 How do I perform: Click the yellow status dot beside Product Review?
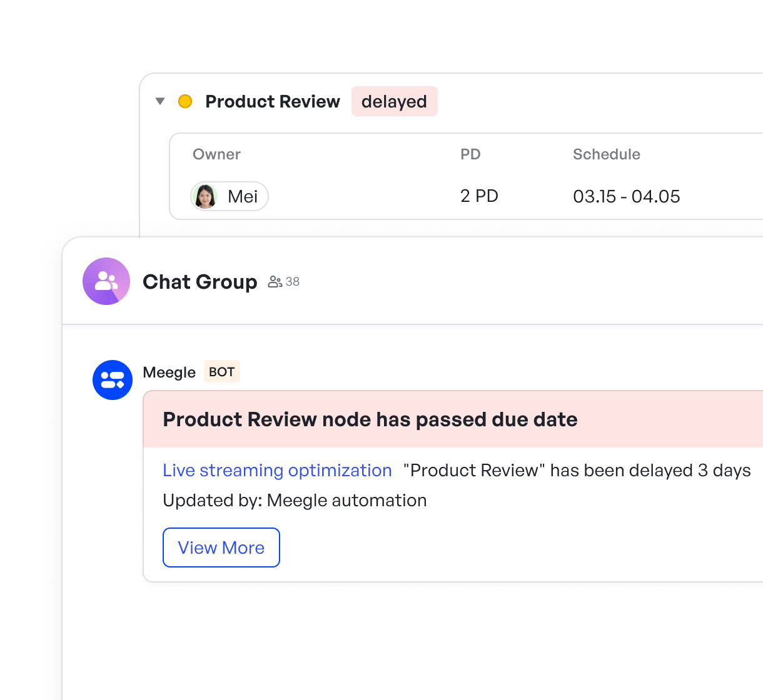point(185,101)
